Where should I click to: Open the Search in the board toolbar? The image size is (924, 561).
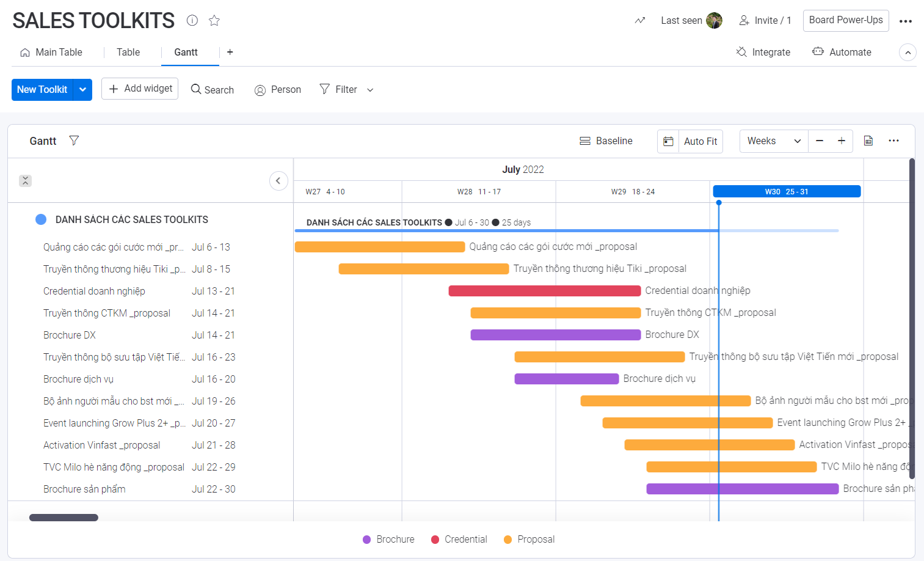click(212, 89)
